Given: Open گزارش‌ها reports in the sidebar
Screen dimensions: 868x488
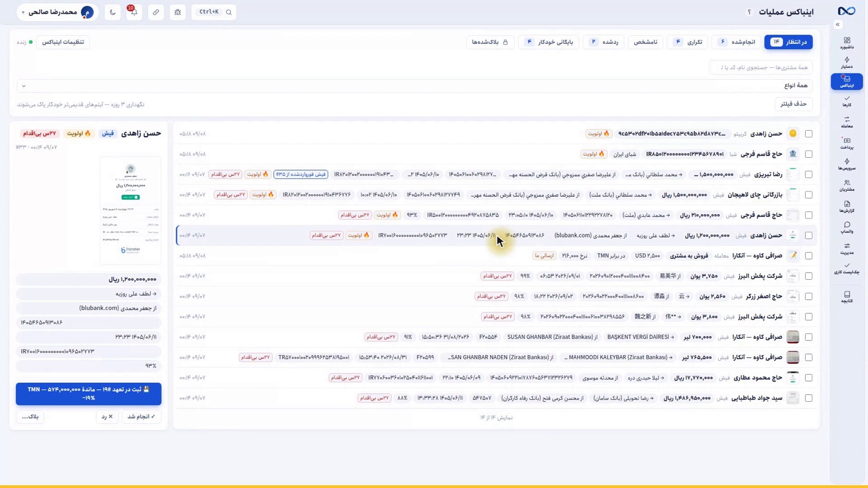Looking at the screenshot, I should [x=846, y=207].
